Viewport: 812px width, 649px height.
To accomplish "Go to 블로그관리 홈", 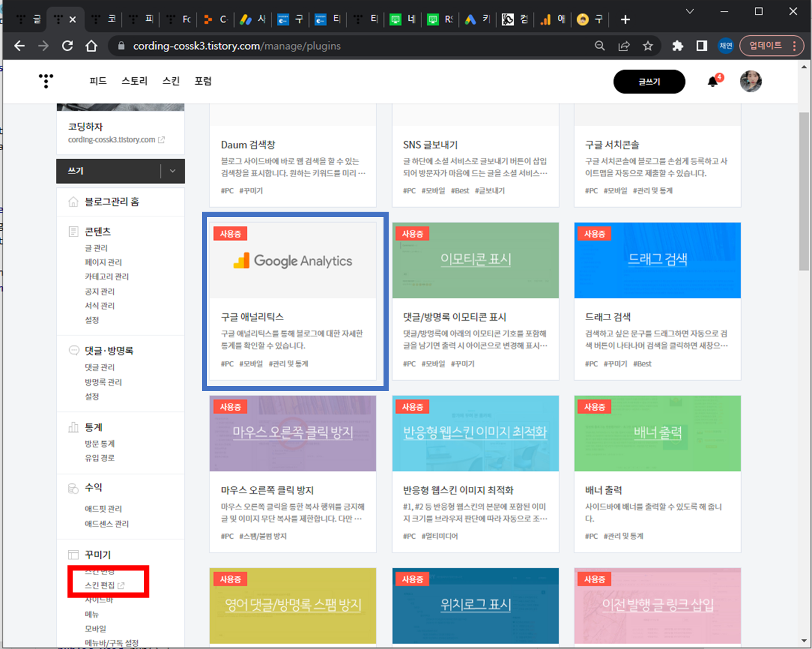I will tap(112, 202).
